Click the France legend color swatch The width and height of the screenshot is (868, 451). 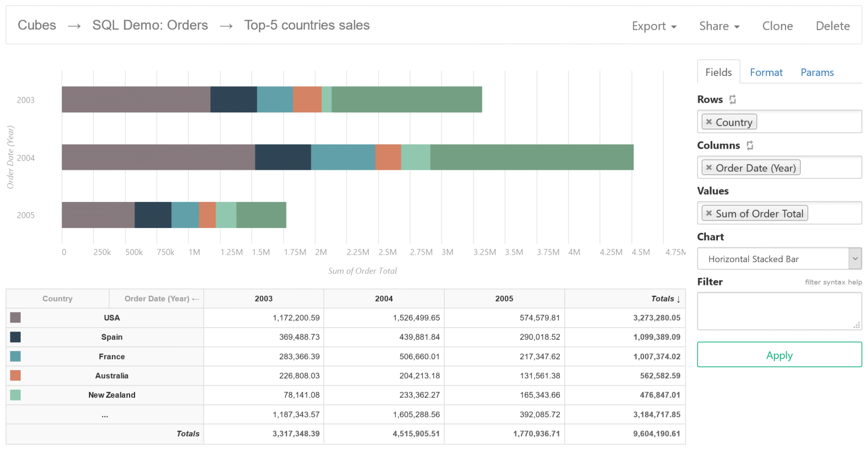[x=15, y=357]
